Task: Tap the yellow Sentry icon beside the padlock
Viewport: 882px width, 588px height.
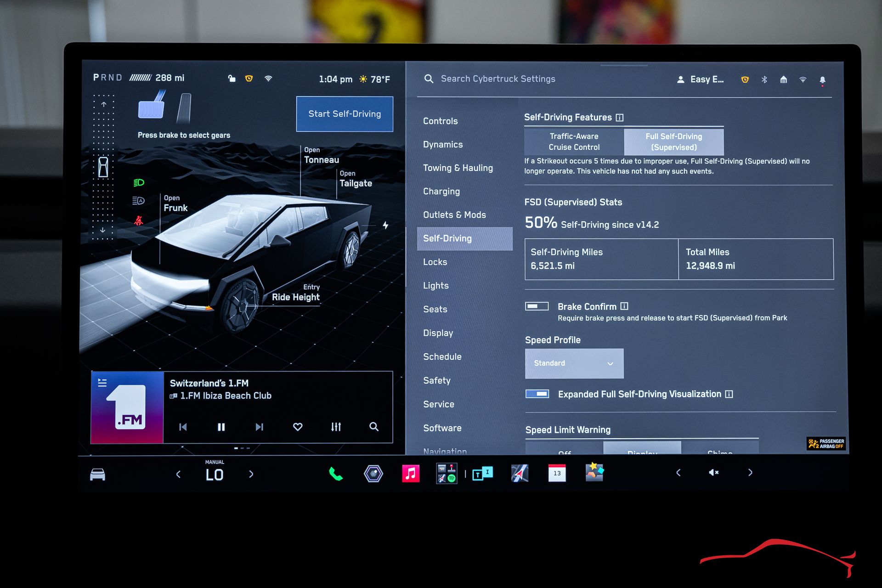Action: (249, 79)
